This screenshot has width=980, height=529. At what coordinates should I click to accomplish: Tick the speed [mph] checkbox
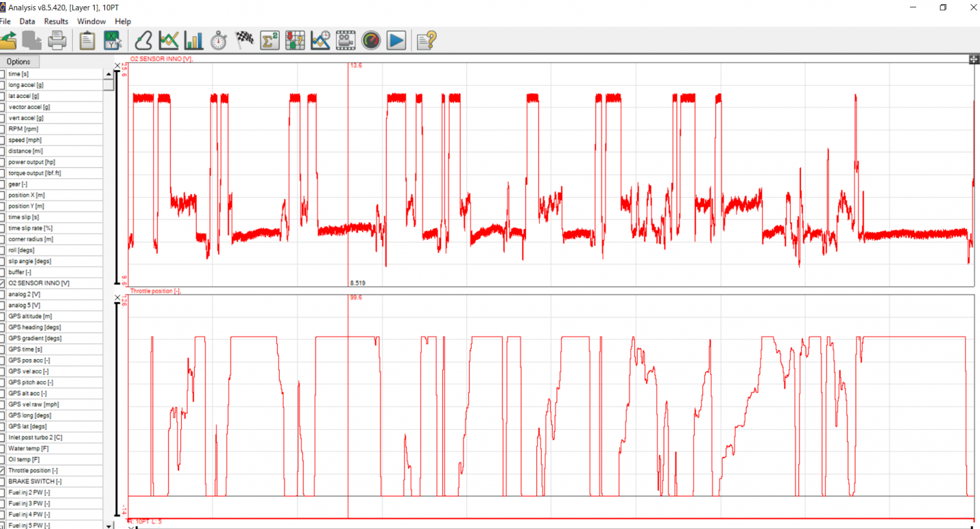coord(3,140)
